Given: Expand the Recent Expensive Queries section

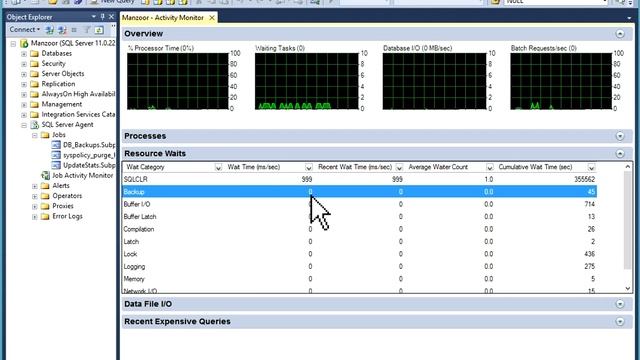Looking at the screenshot, I should [620, 322].
